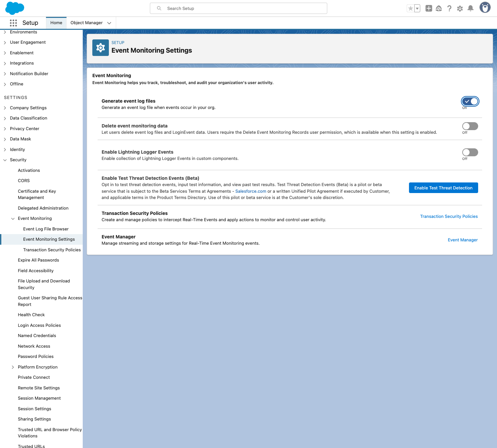Open the App Launcher grid icon
Viewport: 497px width, 448px height.
13,23
